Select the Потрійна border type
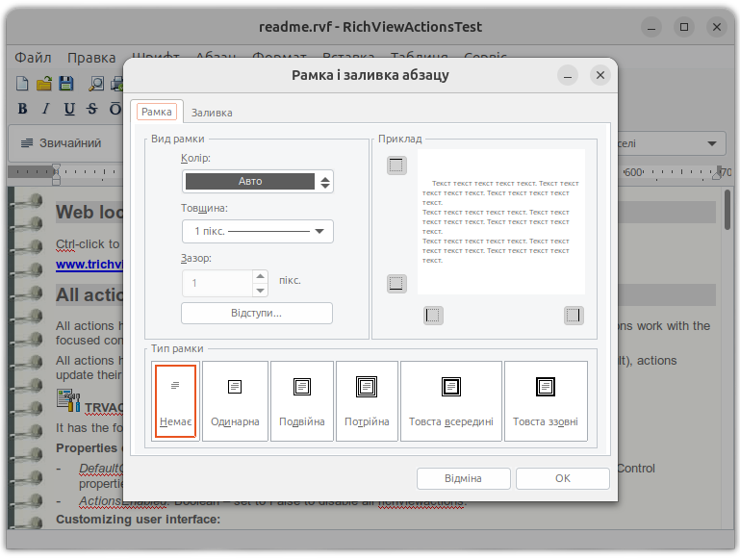740x560 pixels. [367, 401]
